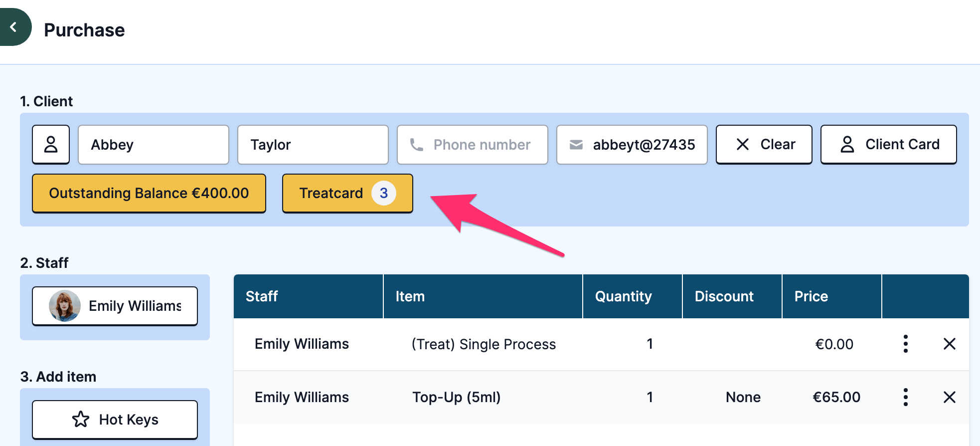The height and width of the screenshot is (446, 980).
Task: Click the Treatcard count badge 3
Action: click(384, 193)
